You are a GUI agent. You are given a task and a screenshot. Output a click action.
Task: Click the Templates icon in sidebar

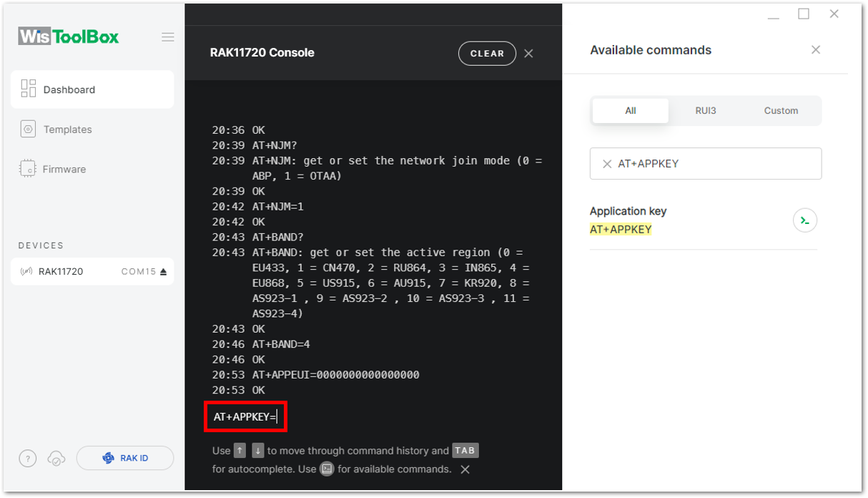pos(28,130)
